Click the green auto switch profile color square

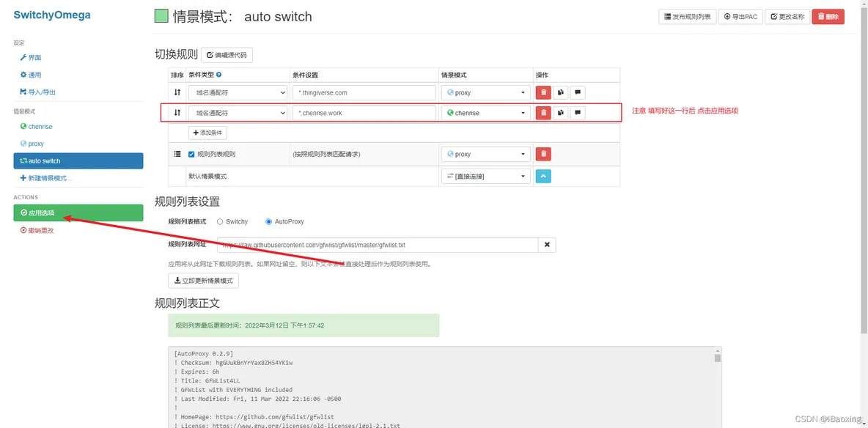[x=161, y=17]
